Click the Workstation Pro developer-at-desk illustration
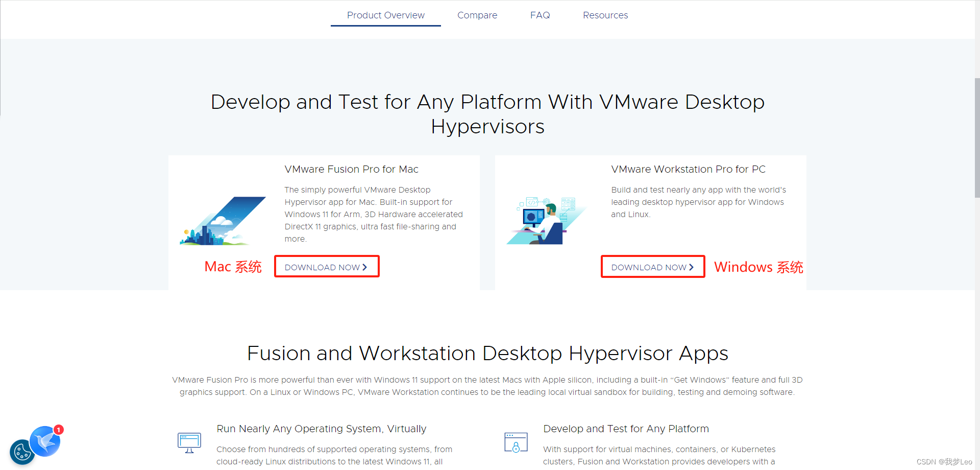The image size is (980, 470). click(x=546, y=221)
